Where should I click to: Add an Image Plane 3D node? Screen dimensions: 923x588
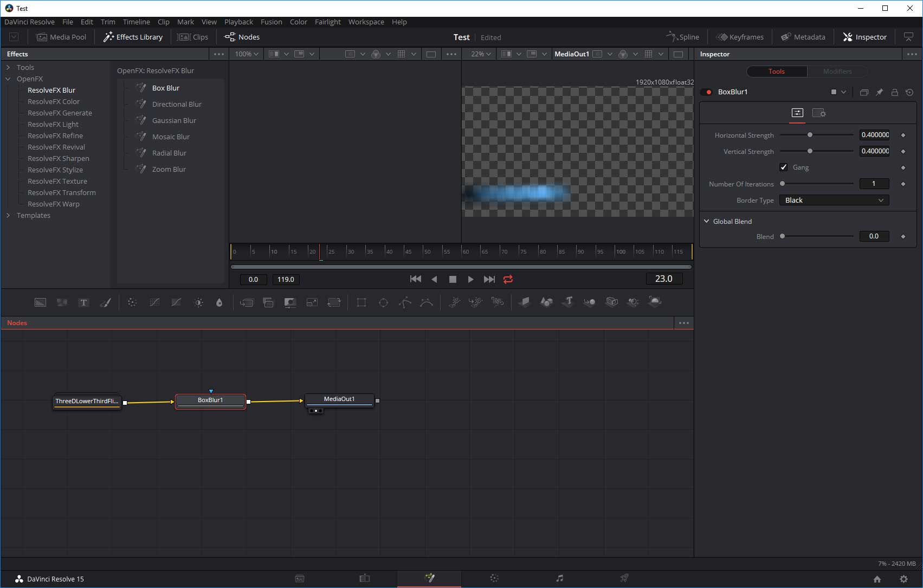coord(524,302)
